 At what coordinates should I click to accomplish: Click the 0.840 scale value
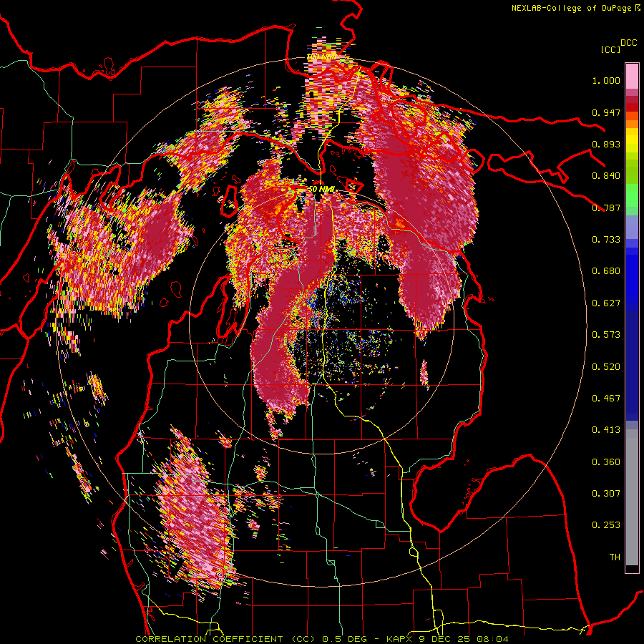606,176
